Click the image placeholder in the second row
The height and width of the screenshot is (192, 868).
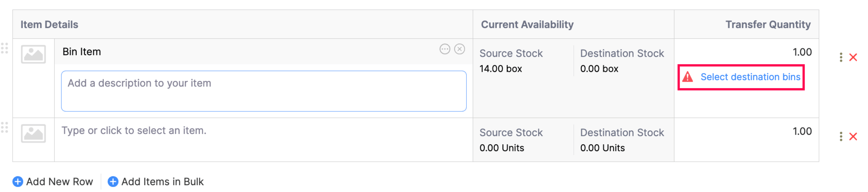click(x=33, y=133)
